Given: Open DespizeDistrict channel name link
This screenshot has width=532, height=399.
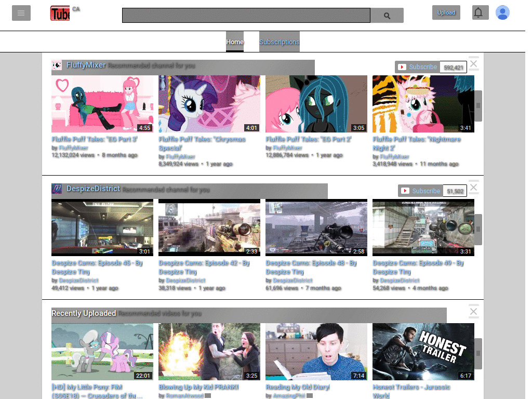Looking at the screenshot, I should click(x=93, y=188).
